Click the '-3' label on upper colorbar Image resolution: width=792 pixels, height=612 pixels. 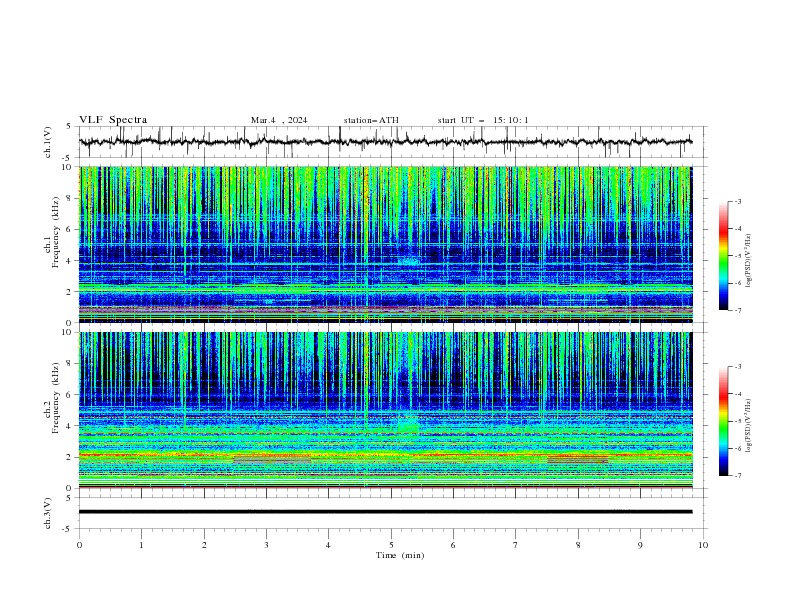pos(737,201)
